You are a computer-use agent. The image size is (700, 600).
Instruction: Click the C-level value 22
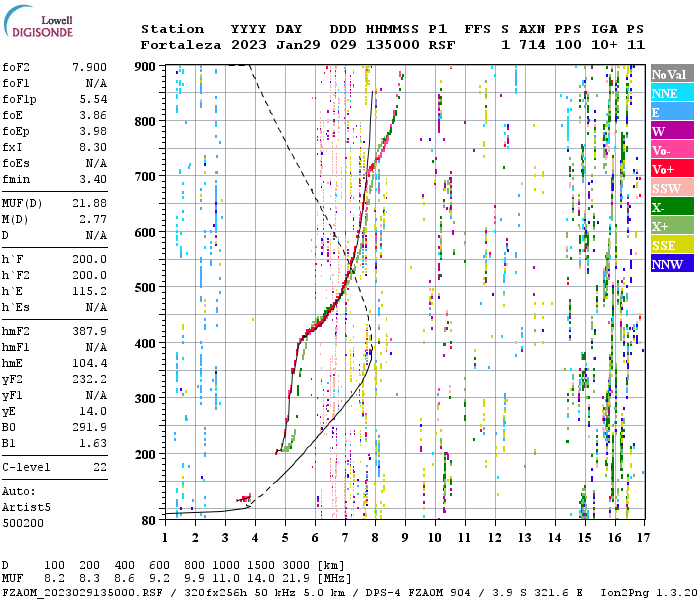(x=100, y=467)
